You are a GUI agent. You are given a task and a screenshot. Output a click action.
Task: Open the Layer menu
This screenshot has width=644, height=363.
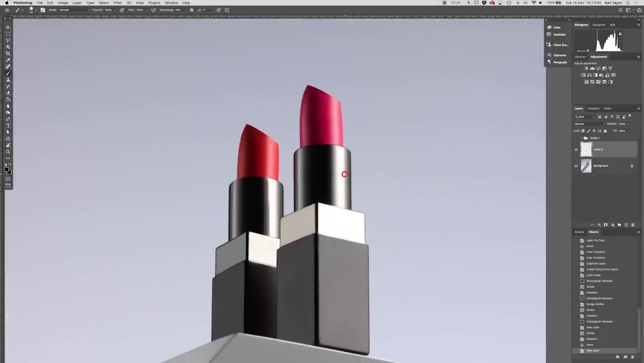77,3
